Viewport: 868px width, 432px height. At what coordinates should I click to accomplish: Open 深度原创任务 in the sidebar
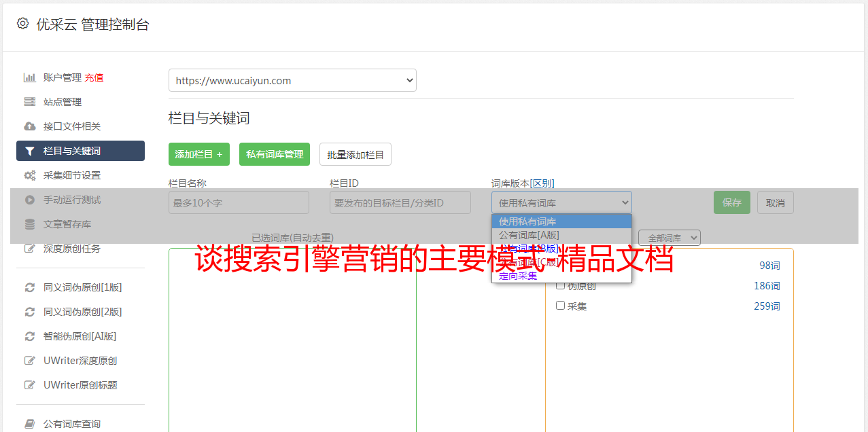[x=72, y=249]
